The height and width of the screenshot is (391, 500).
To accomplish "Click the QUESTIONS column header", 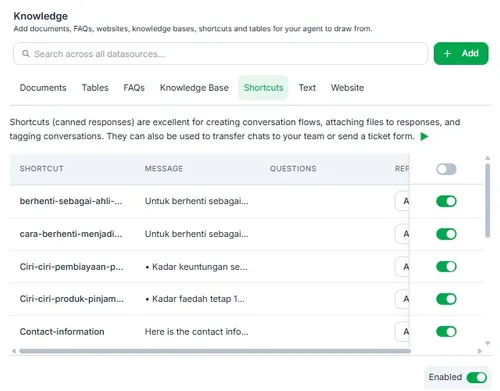I will coord(293,169).
